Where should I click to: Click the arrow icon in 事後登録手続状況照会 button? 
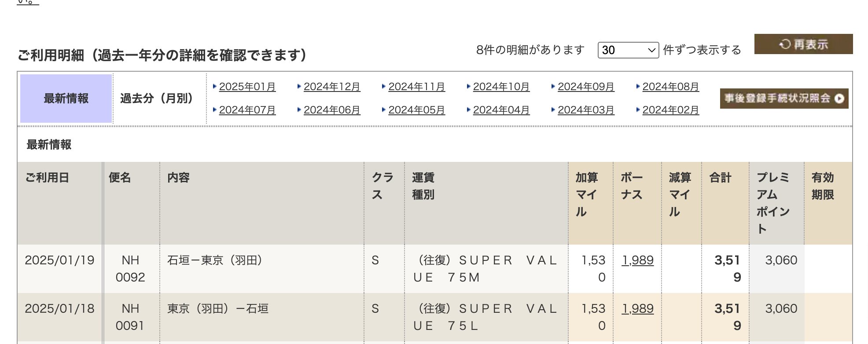point(839,99)
